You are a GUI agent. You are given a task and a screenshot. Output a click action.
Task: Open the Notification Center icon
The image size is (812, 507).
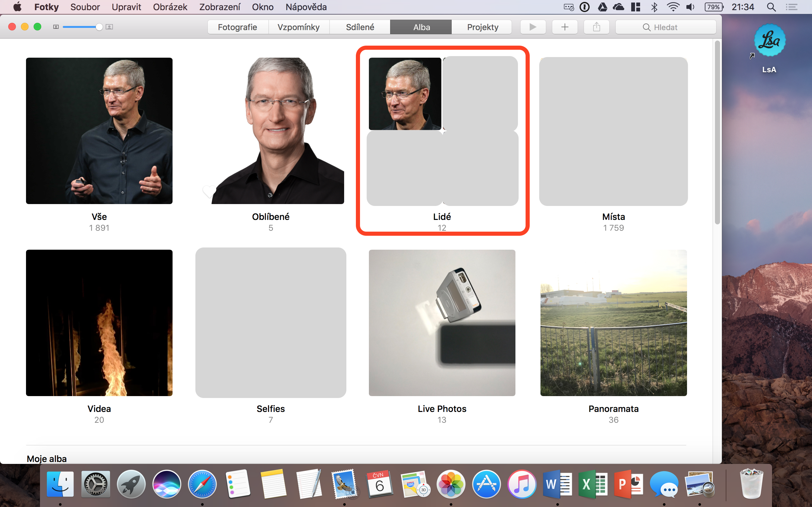click(x=791, y=7)
